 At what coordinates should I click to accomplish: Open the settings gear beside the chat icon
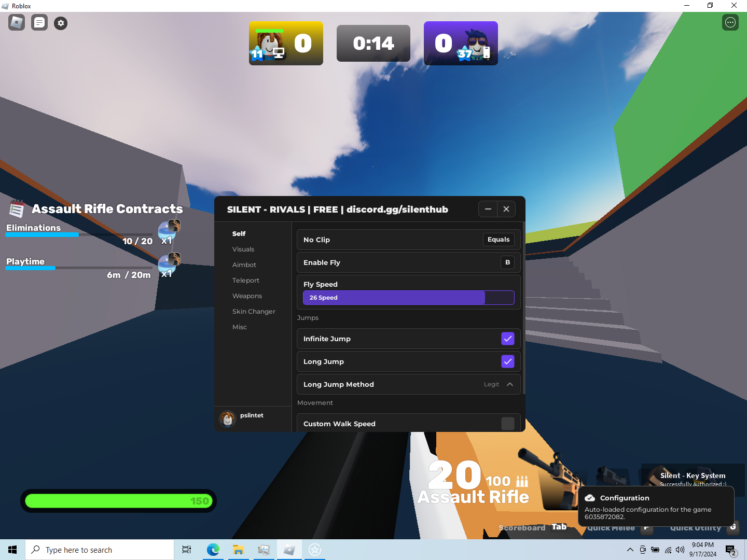coord(61,23)
